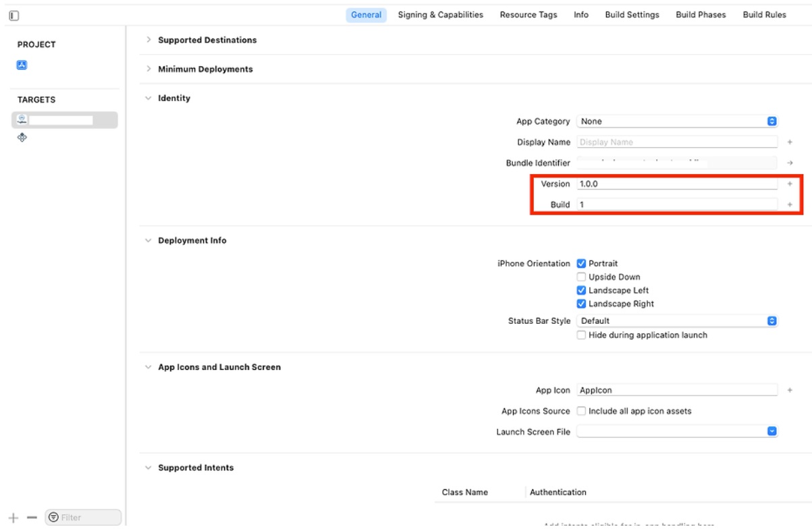Click the plus icon beside App Icon field

click(790, 390)
